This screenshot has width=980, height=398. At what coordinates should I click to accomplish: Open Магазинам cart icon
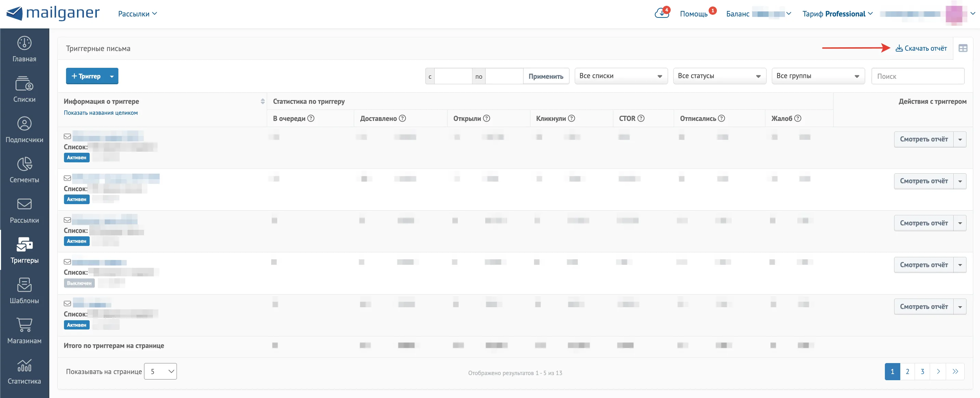tap(24, 325)
